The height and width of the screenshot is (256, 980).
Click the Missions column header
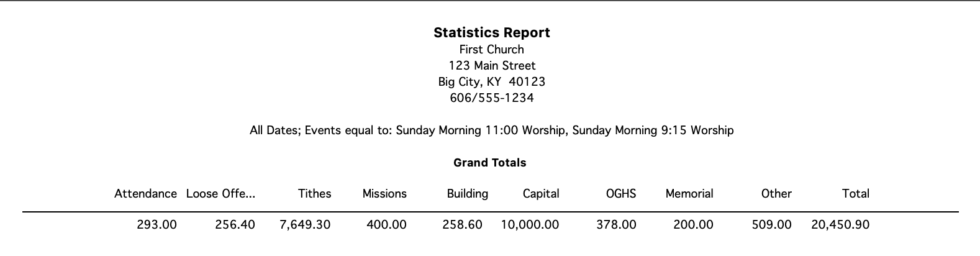[x=384, y=194]
